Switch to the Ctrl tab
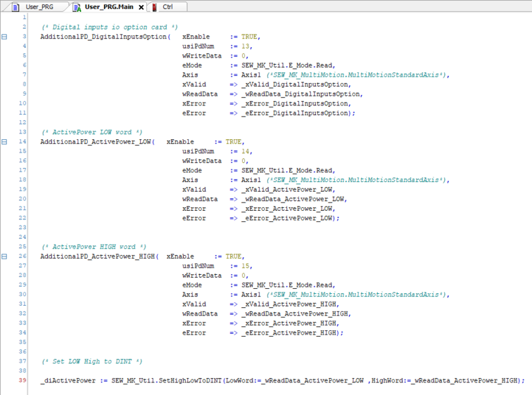This screenshot has height=395, width=532. click(167, 7)
